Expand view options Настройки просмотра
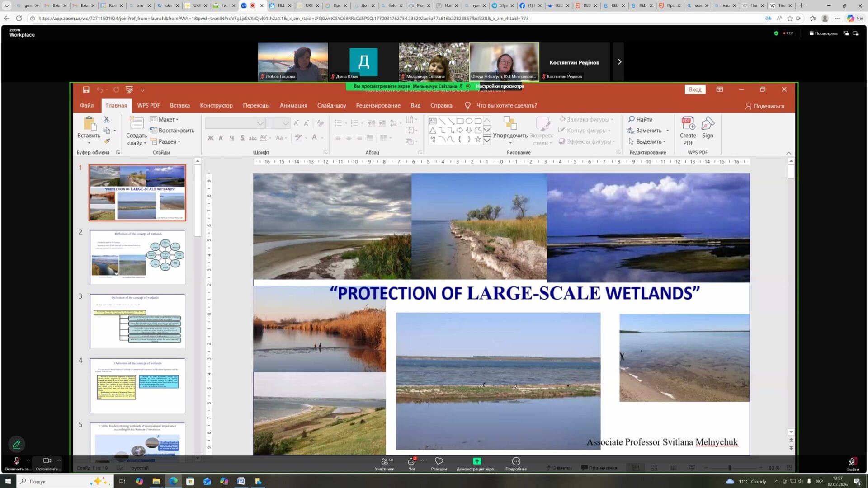The height and width of the screenshot is (488, 868). pyautogui.click(x=500, y=86)
